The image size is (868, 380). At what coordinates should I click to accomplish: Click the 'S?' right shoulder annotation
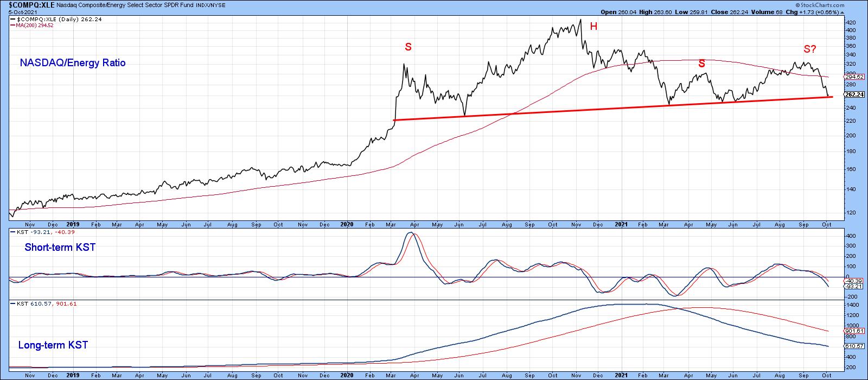tap(810, 49)
